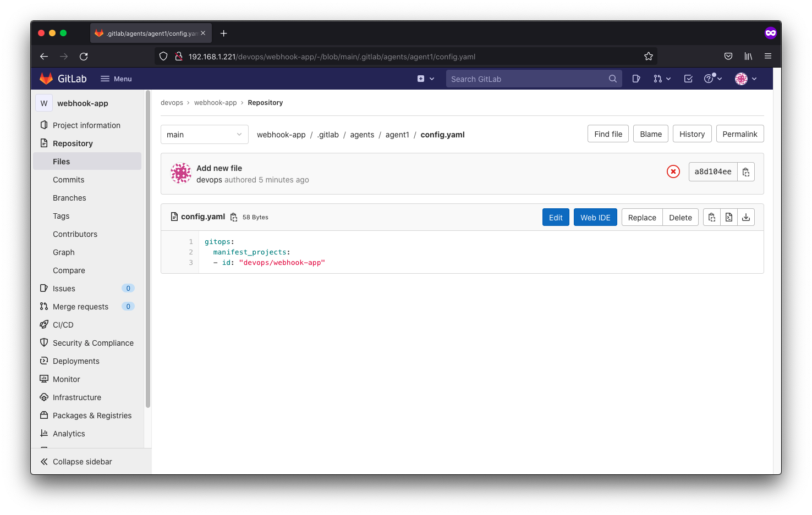Open raw file view icon

(728, 217)
